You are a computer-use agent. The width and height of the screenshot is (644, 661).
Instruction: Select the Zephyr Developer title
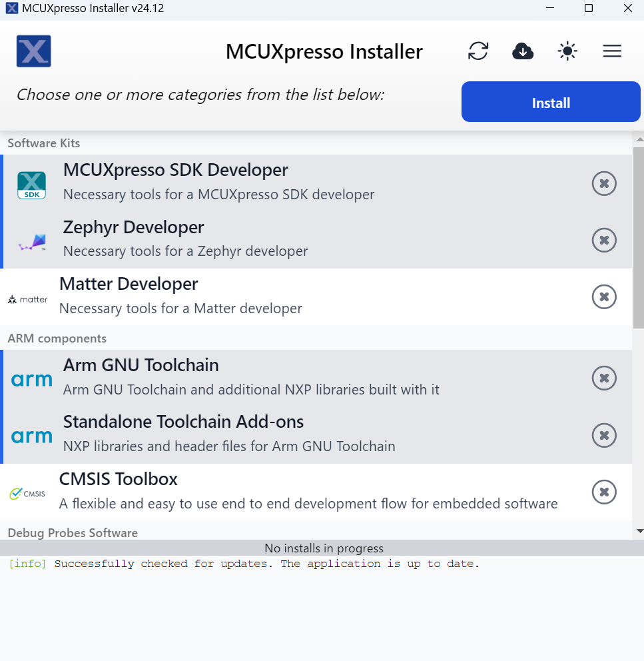(x=133, y=228)
